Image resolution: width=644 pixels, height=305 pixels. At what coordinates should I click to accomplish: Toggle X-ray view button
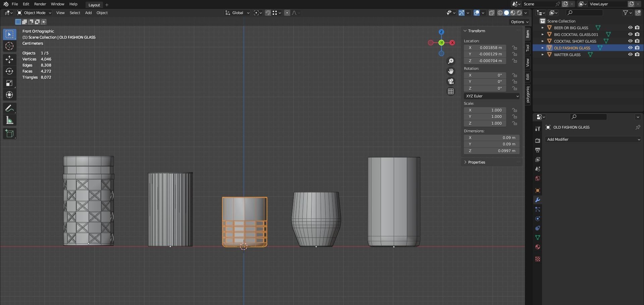492,13
